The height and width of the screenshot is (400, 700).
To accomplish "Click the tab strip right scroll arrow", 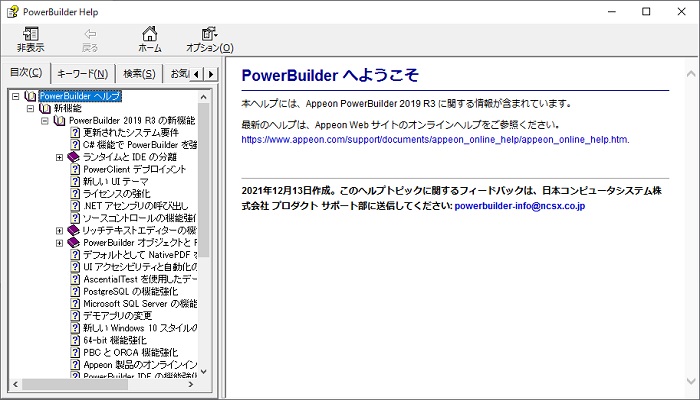I will [211, 74].
